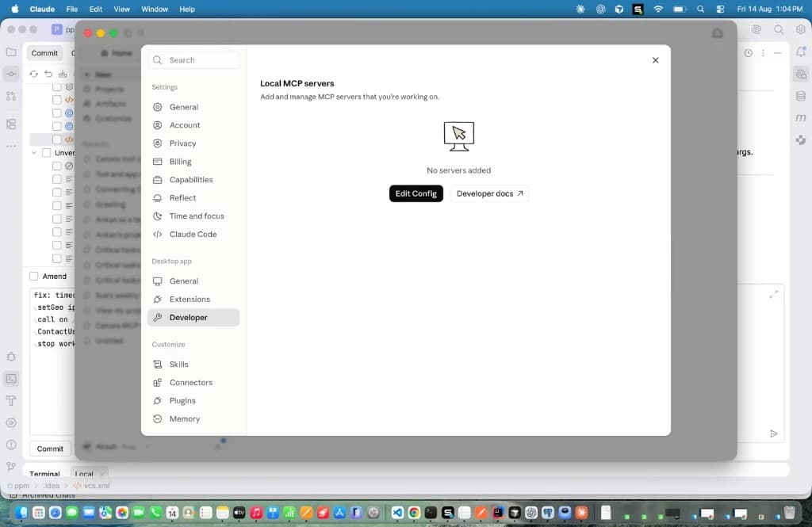This screenshot has height=527, width=812.
Task: Tick the first changed file checkbox
Action: 57,87
